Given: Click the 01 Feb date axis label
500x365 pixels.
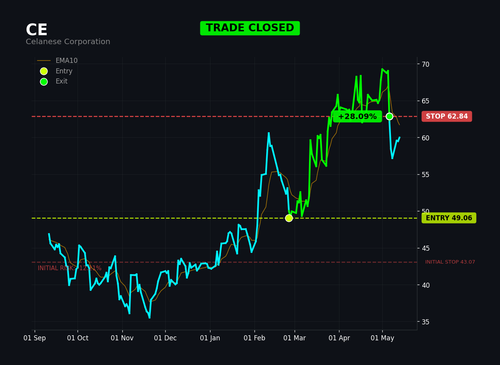Looking at the screenshot, I should [254, 338].
